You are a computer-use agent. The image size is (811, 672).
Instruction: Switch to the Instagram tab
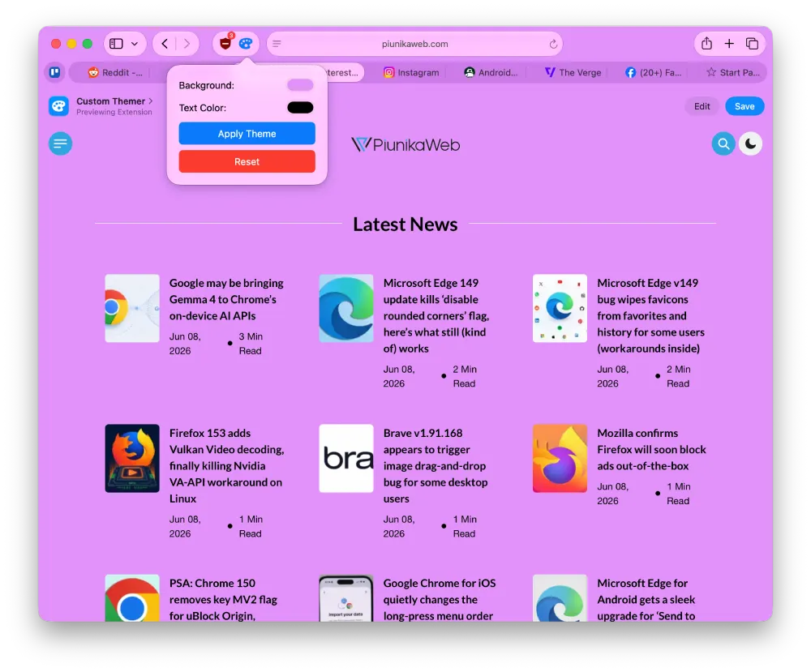point(411,72)
